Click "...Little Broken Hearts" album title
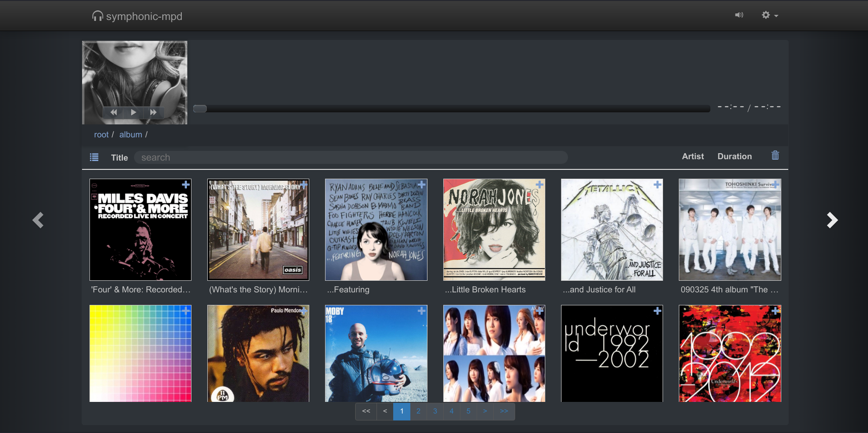The height and width of the screenshot is (433, 868). click(x=485, y=290)
